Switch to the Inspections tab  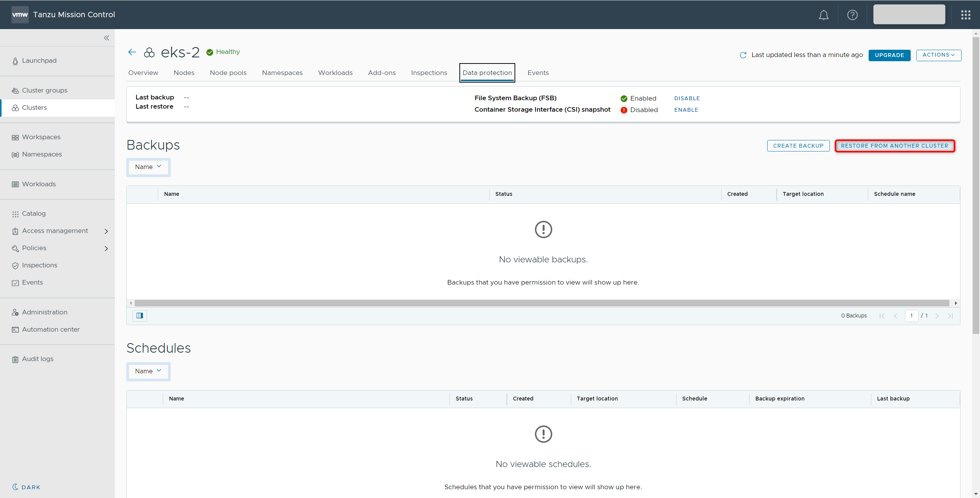(x=429, y=73)
